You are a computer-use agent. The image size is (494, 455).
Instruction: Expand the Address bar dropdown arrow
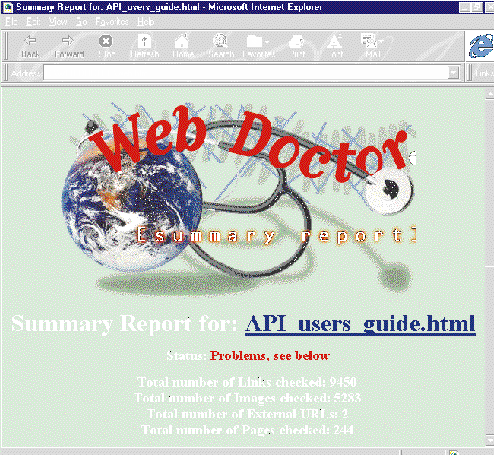pyautogui.click(x=453, y=72)
